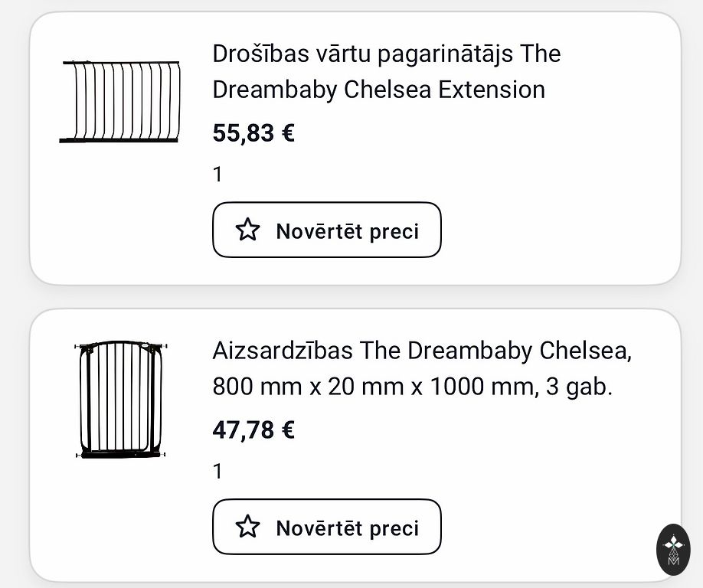This screenshot has height=588, width=703.
Task: Open the dark floating round widget icon
Action: coord(674,550)
